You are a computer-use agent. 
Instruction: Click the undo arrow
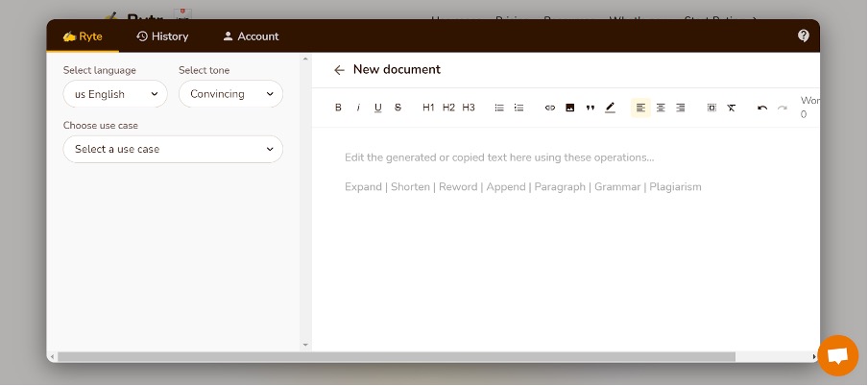pos(762,108)
